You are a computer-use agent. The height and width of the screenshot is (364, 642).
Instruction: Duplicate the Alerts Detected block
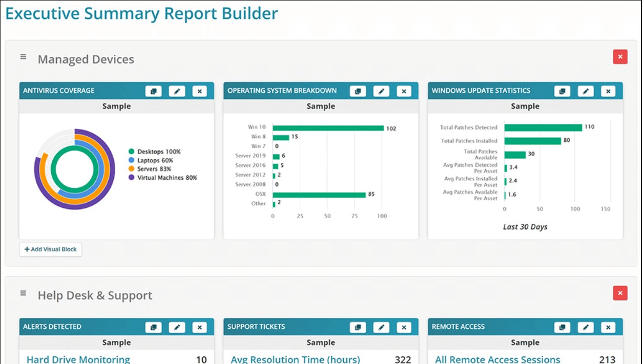click(153, 327)
